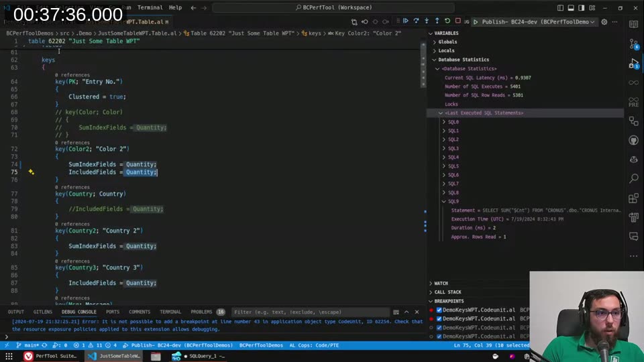Switch to the TERMINAL panel tab
This screenshot has width=644, height=362.
click(x=170, y=312)
